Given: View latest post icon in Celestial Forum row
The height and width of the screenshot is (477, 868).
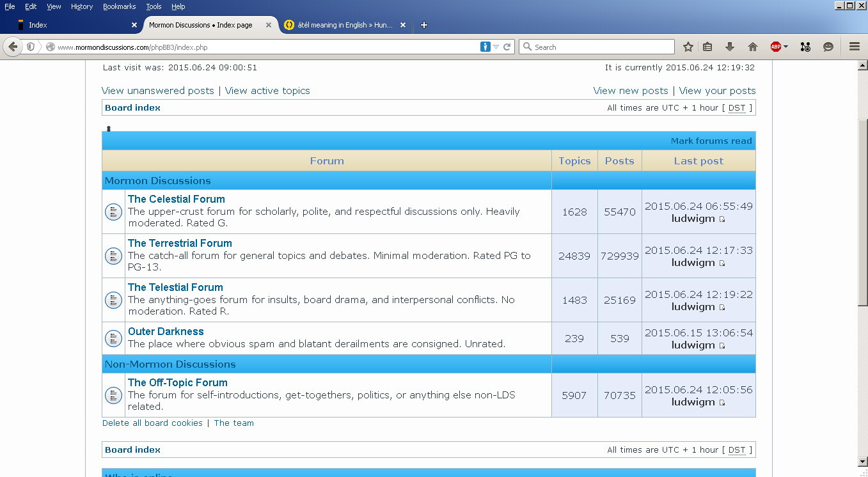Looking at the screenshot, I should tap(722, 219).
